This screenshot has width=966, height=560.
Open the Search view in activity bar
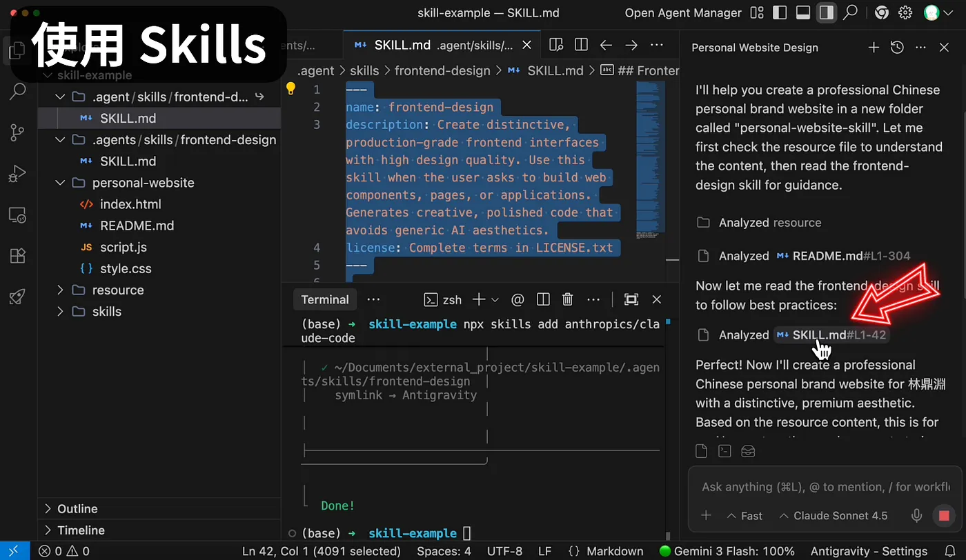point(18,91)
